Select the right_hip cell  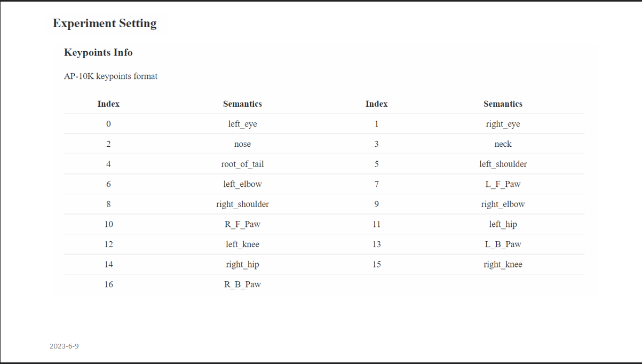pos(242,264)
